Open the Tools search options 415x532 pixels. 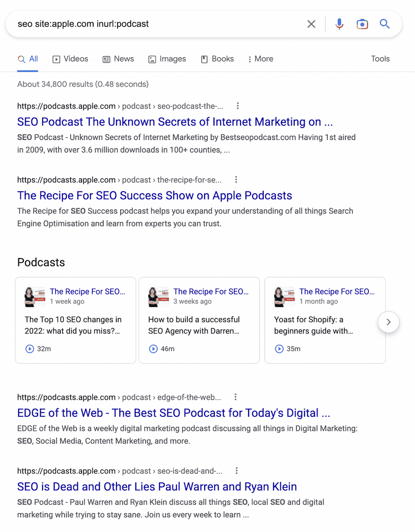pos(380,59)
